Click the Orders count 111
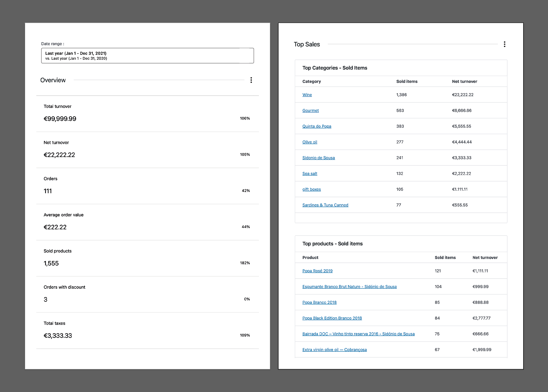 [x=48, y=191]
